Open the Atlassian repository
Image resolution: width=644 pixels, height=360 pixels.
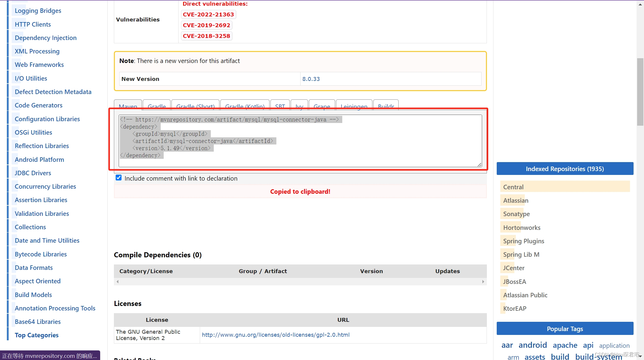(x=515, y=200)
